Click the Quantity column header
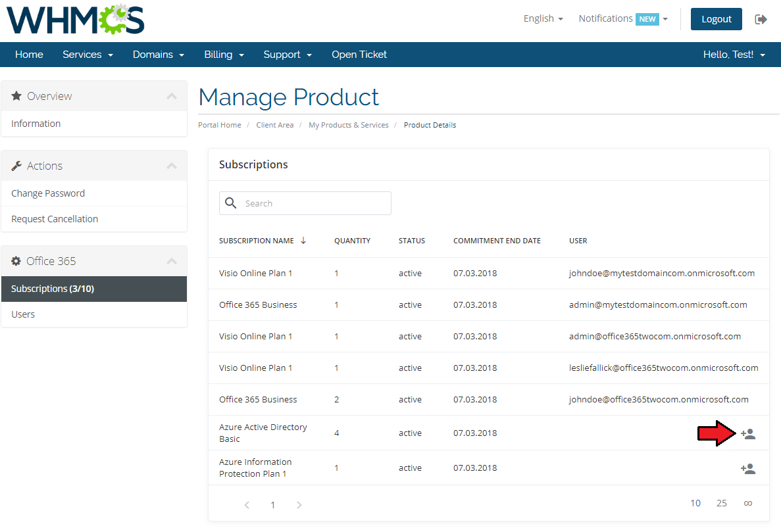 (352, 241)
